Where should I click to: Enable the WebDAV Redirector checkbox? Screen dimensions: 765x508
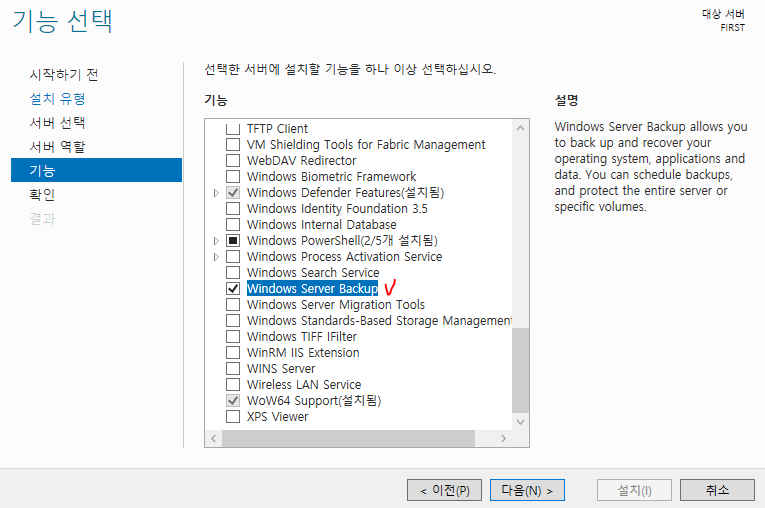click(233, 161)
